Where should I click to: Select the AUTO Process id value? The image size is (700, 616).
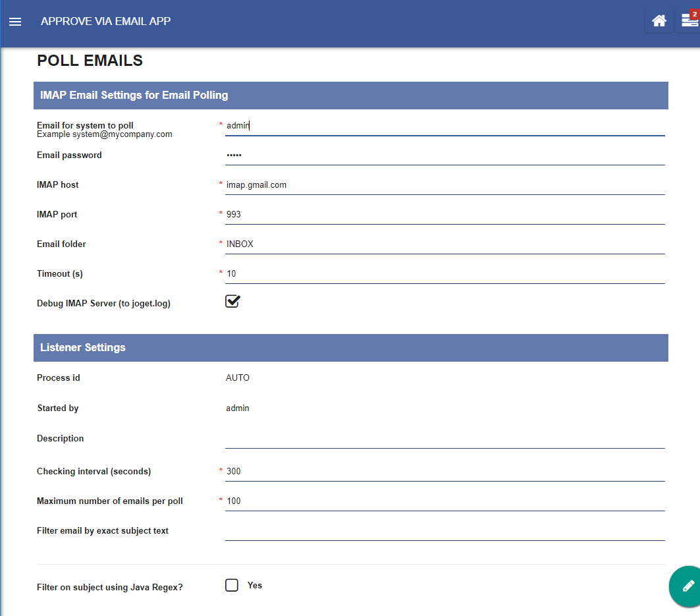(x=238, y=378)
